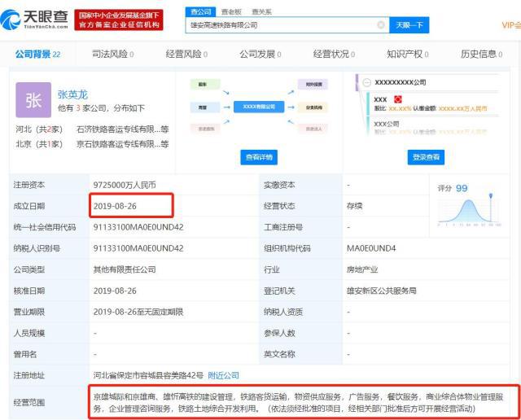The width and height of the screenshot is (521, 420).
Task: Open the VIP会员 link
Action: [x=511, y=25]
